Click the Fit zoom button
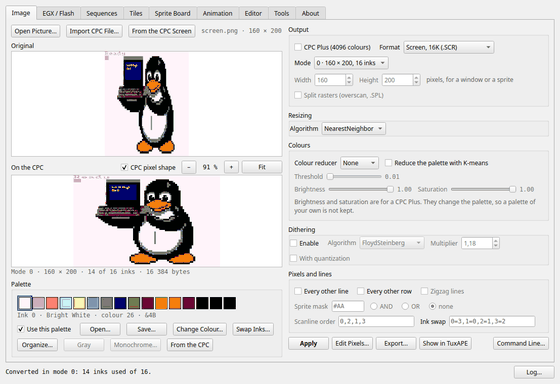 (x=262, y=167)
